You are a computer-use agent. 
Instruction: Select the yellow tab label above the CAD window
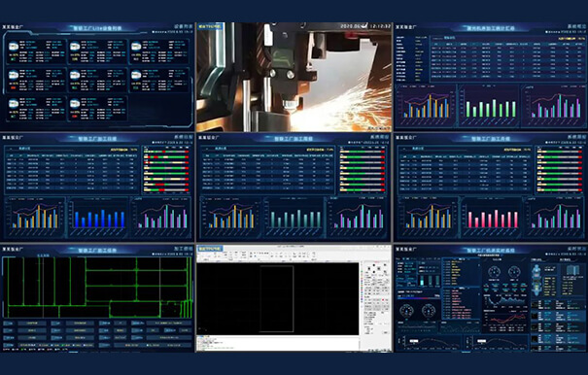click(x=210, y=249)
